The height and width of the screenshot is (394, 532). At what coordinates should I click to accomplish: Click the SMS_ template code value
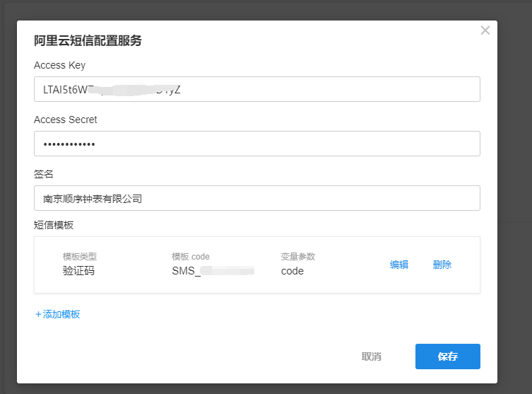click(x=213, y=271)
